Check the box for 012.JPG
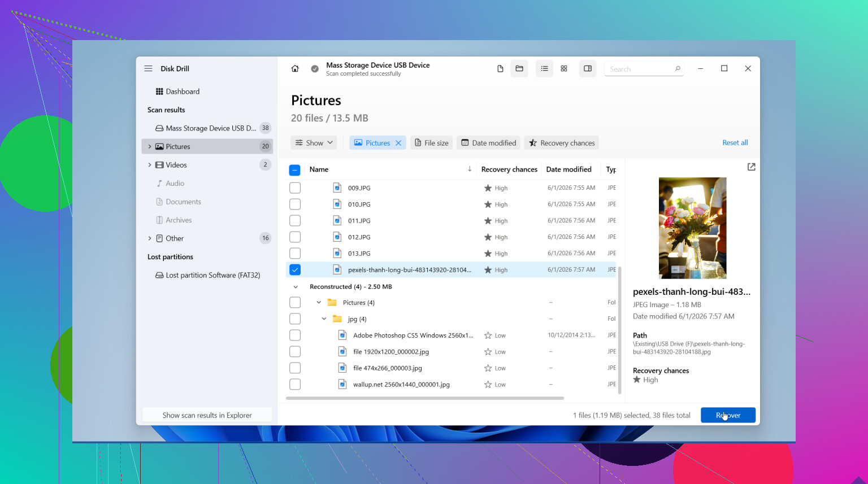The image size is (868, 484). pyautogui.click(x=295, y=237)
